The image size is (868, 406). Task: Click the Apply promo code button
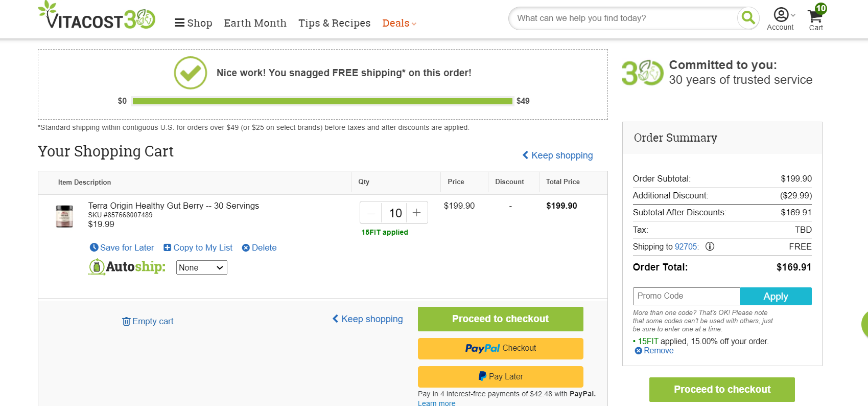tap(776, 297)
